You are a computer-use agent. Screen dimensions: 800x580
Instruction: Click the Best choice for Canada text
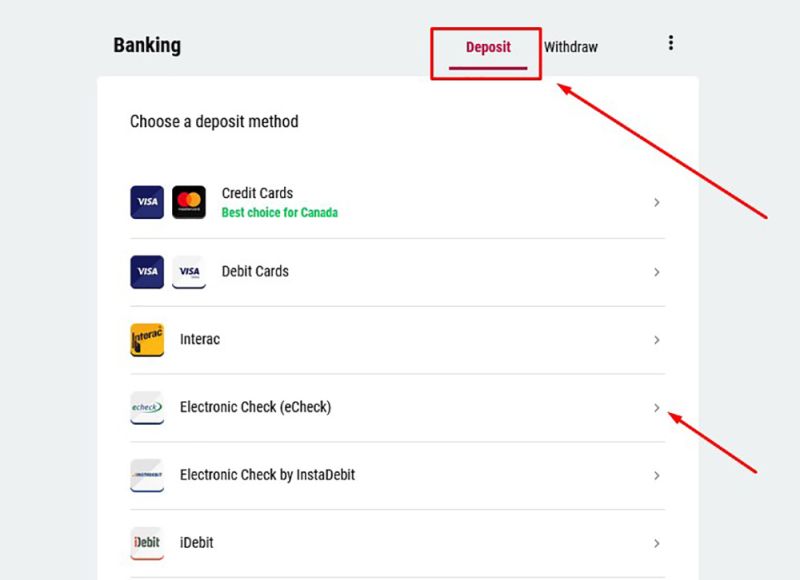(x=279, y=213)
